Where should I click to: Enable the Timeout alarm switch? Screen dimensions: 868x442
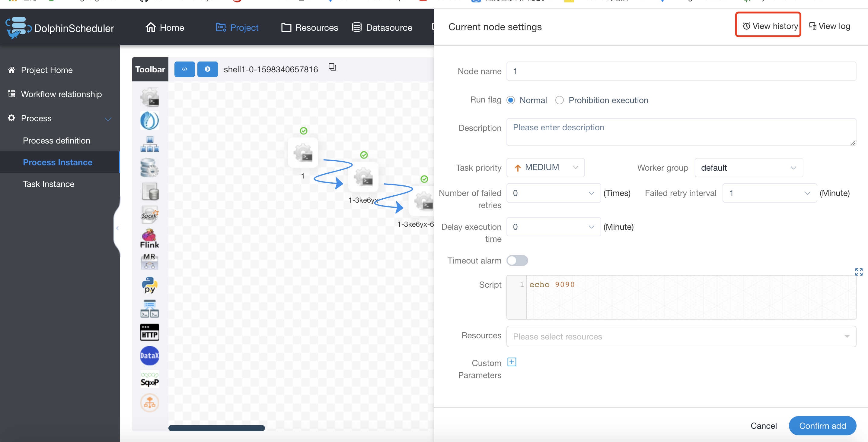pyautogui.click(x=517, y=260)
